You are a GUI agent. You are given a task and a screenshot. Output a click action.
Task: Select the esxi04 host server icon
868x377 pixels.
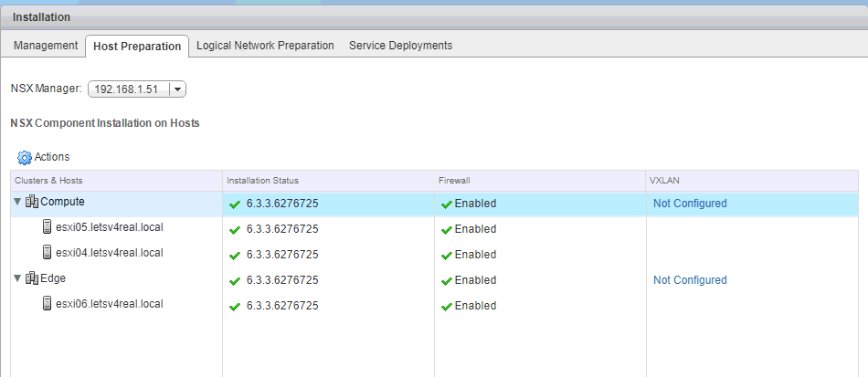click(x=47, y=253)
